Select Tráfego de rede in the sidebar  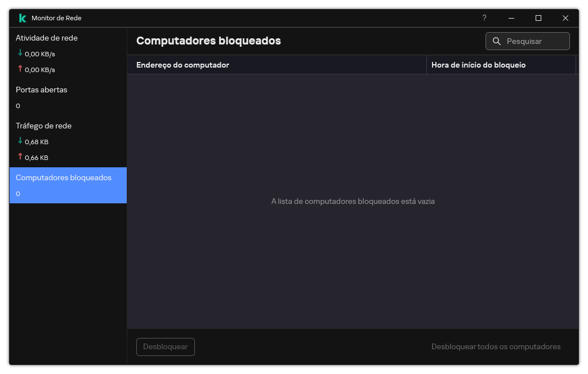pyautogui.click(x=43, y=126)
